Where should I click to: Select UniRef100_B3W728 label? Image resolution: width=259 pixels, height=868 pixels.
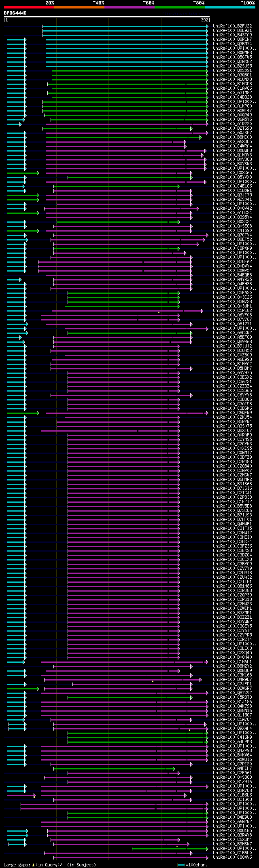232,301
